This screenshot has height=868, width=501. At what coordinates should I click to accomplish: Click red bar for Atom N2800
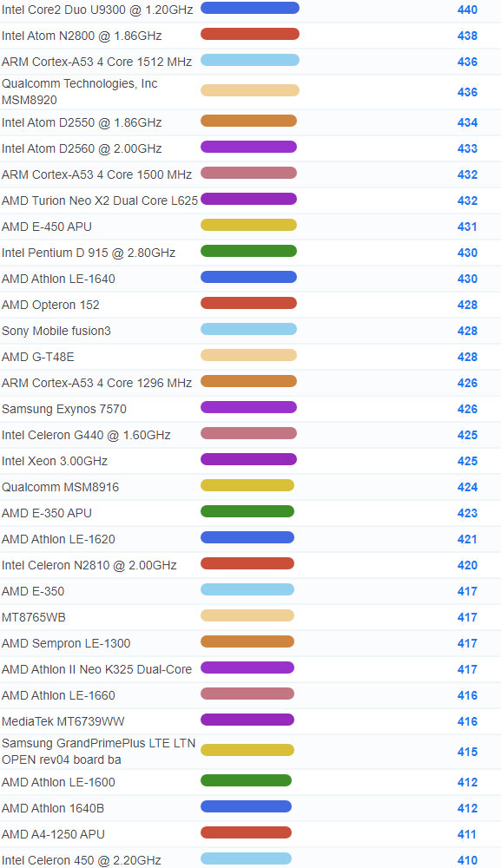tap(250, 34)
